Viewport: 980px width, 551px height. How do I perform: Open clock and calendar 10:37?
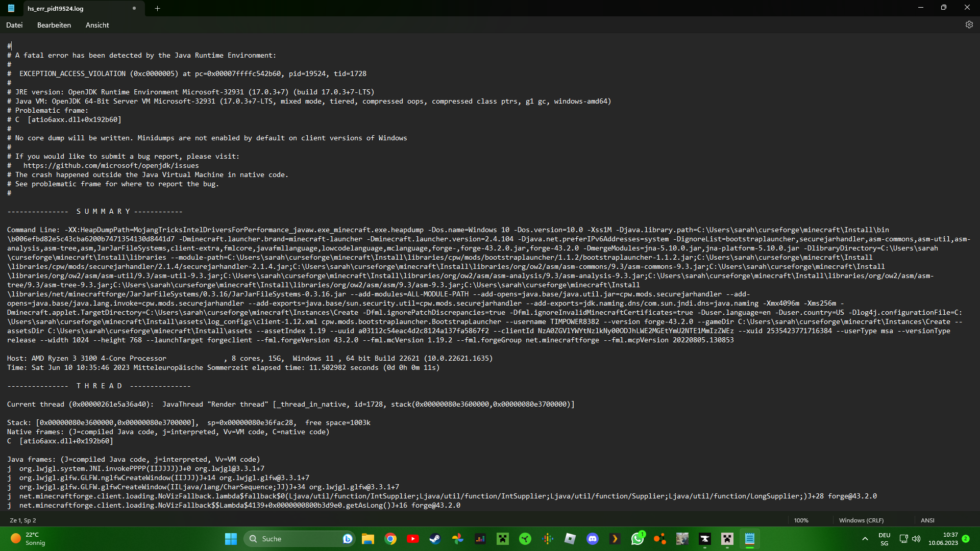tap(943, 539)
